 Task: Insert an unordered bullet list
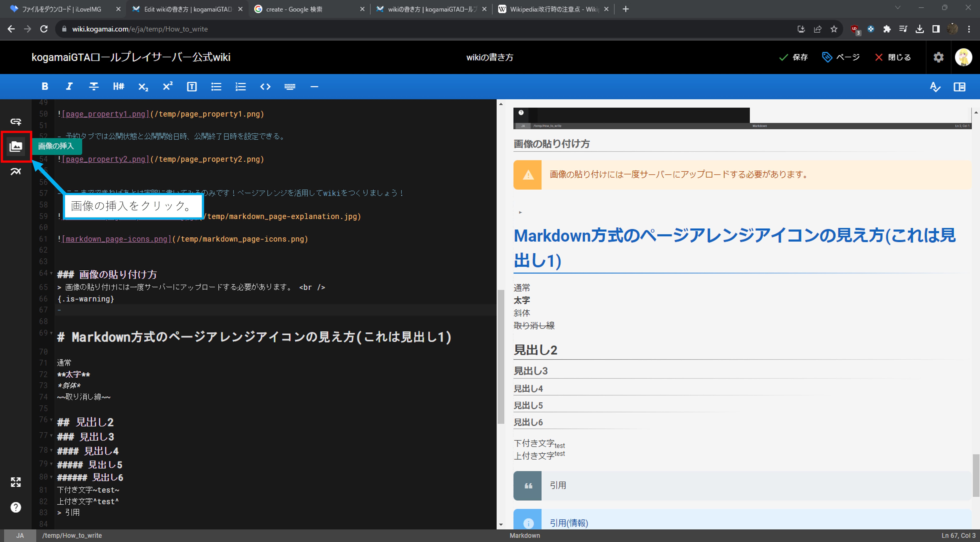pos(216,87)
